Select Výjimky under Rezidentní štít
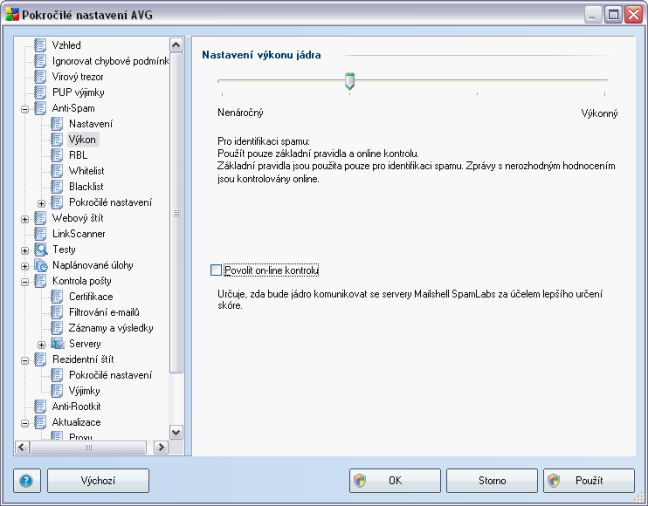The height and width of the screenshot is (506, 648). 84,391
